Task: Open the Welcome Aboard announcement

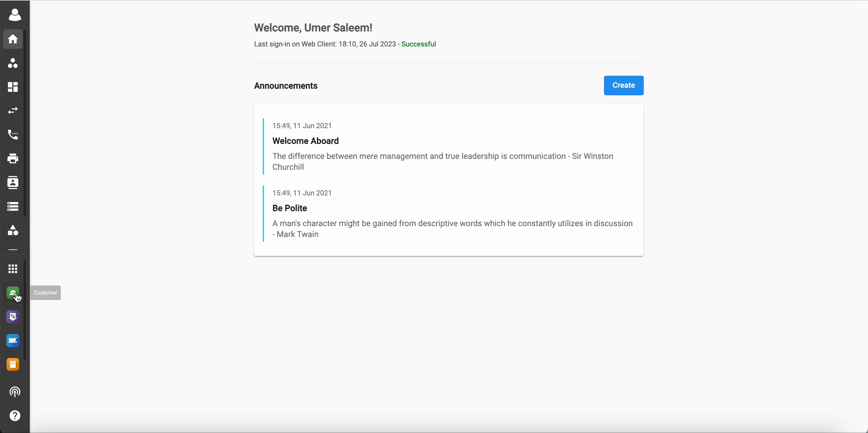Action: coord(305,141)
